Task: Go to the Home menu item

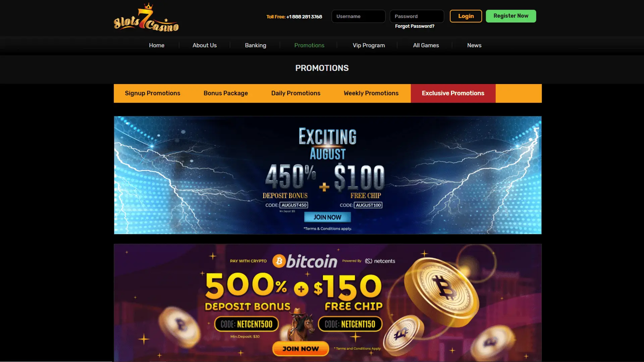Action: click(x=157, y=45)
